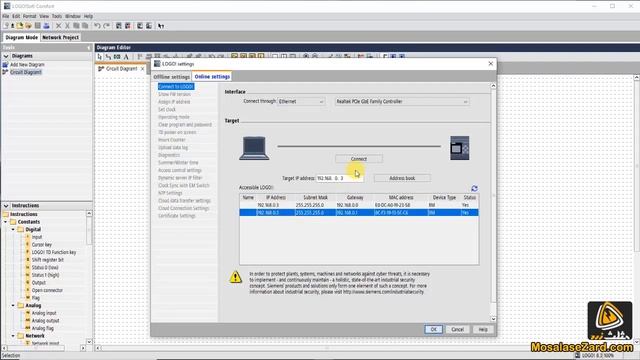Collapse the Diagrams panel chevron
This screenshot has height=360, width=640.
tap(6, 56)
